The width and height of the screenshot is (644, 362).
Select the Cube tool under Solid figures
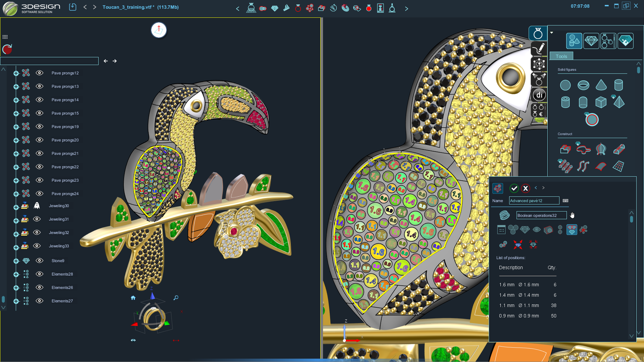(601, 103)
